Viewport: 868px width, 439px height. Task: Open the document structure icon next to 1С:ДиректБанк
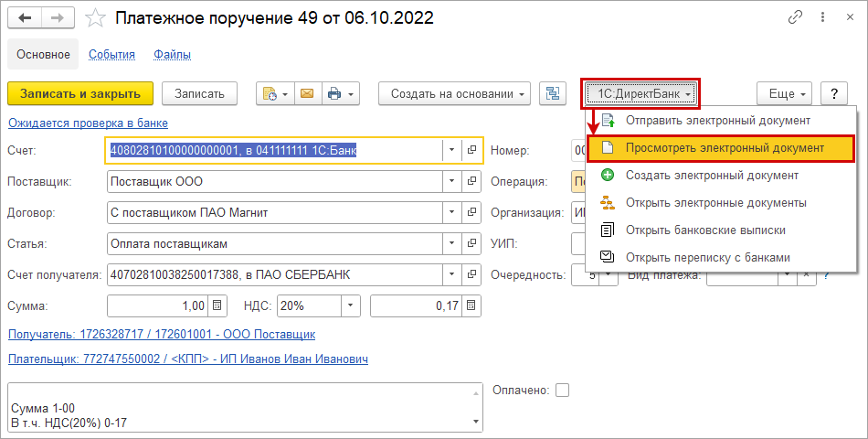pyautogui.click(x=552, y=93)
